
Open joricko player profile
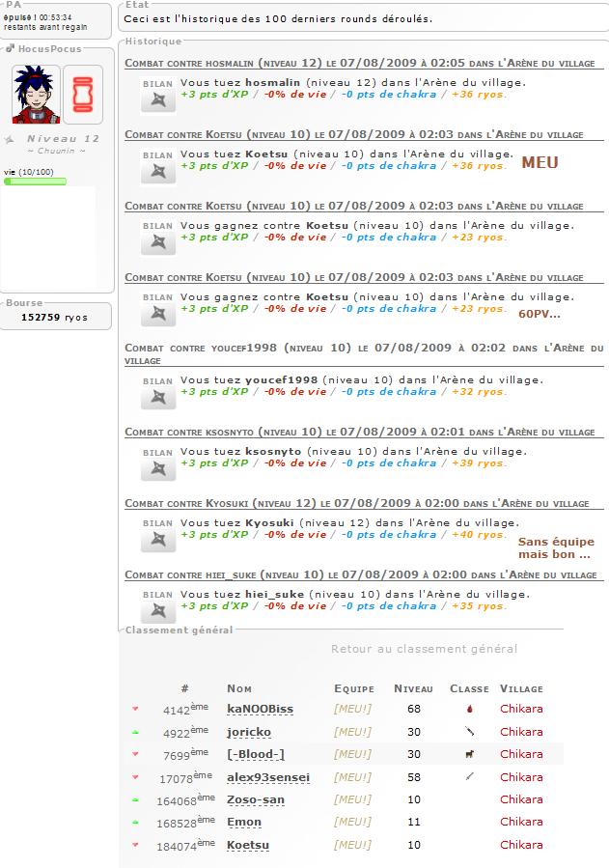click(x=249, y=732)
